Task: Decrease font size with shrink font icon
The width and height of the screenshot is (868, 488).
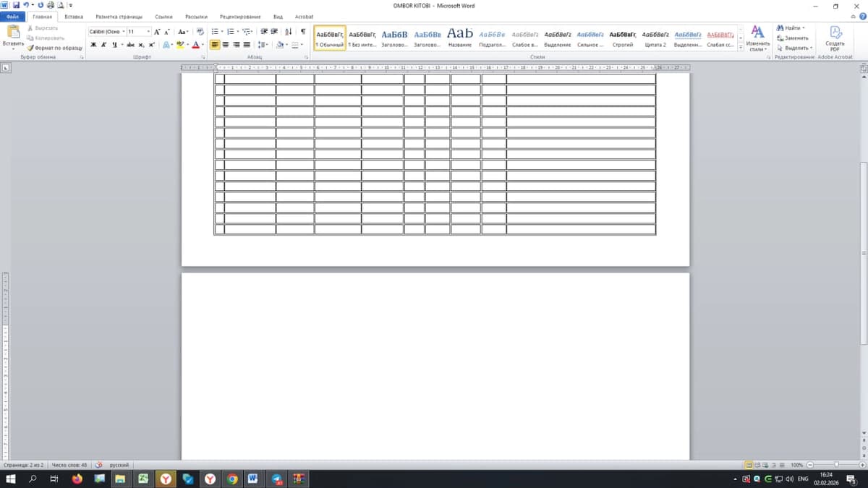Action: [x=166, y=32]
